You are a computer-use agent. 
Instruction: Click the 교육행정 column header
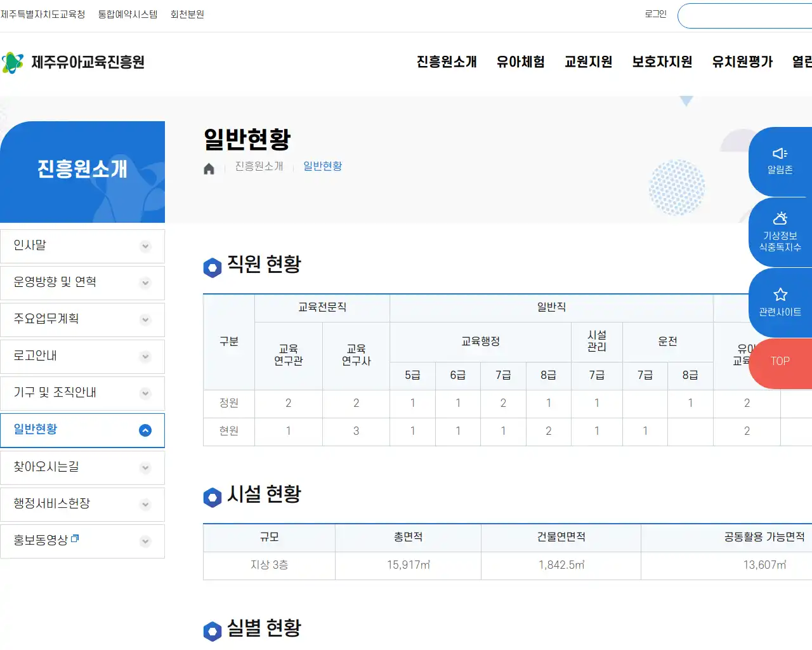pyautogui.click(x=480, y=342)
